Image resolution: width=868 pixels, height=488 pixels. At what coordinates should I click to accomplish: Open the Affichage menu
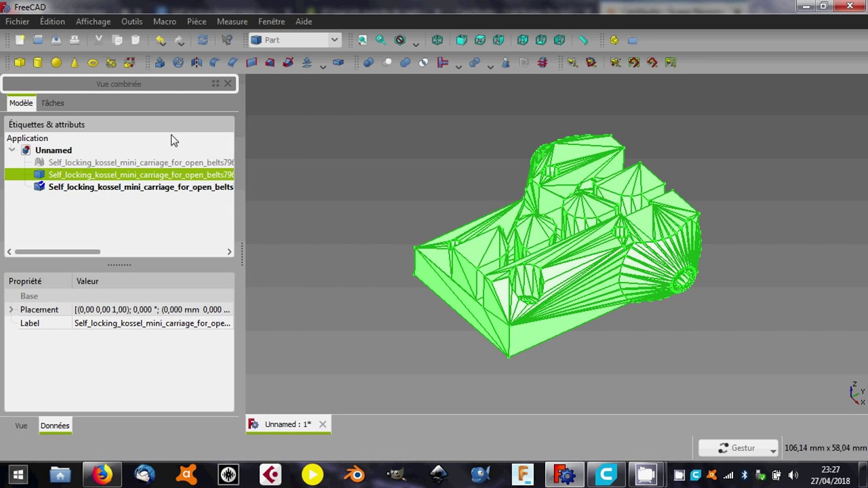click(x=93, y=22)
